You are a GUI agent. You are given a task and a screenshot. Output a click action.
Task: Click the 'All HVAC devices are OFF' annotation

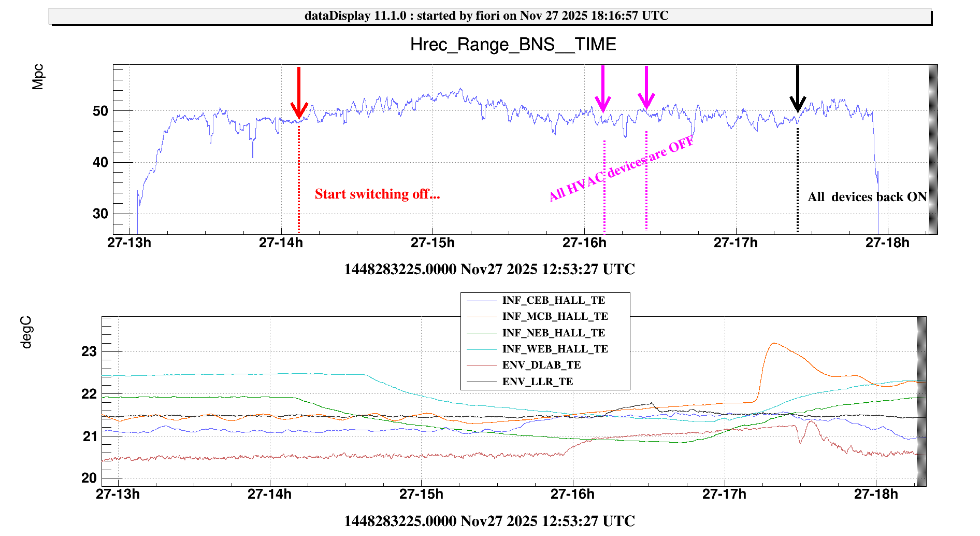pos(622,169)
